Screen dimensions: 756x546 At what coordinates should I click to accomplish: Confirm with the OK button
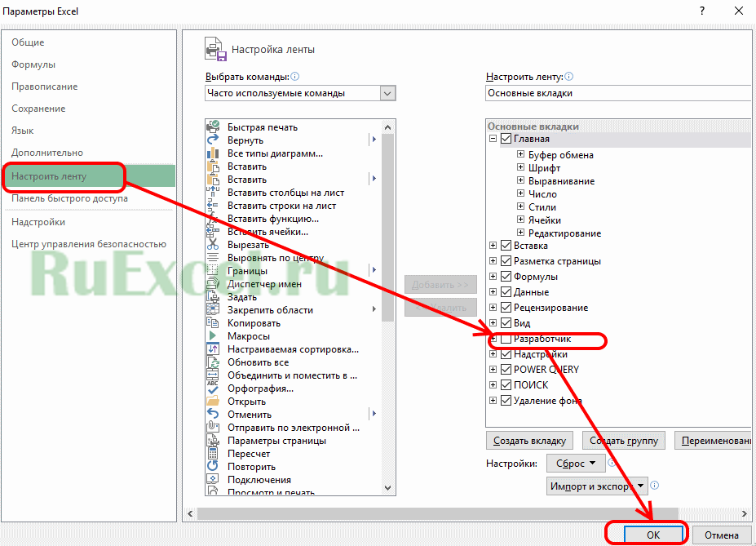(653, 535)
